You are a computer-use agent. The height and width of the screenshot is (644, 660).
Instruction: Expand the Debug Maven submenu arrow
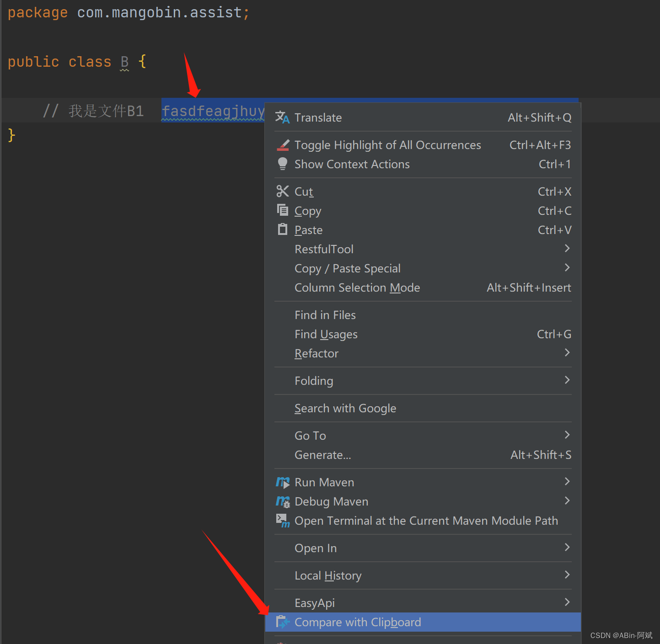pyautogui.click(x=567, y=500)
